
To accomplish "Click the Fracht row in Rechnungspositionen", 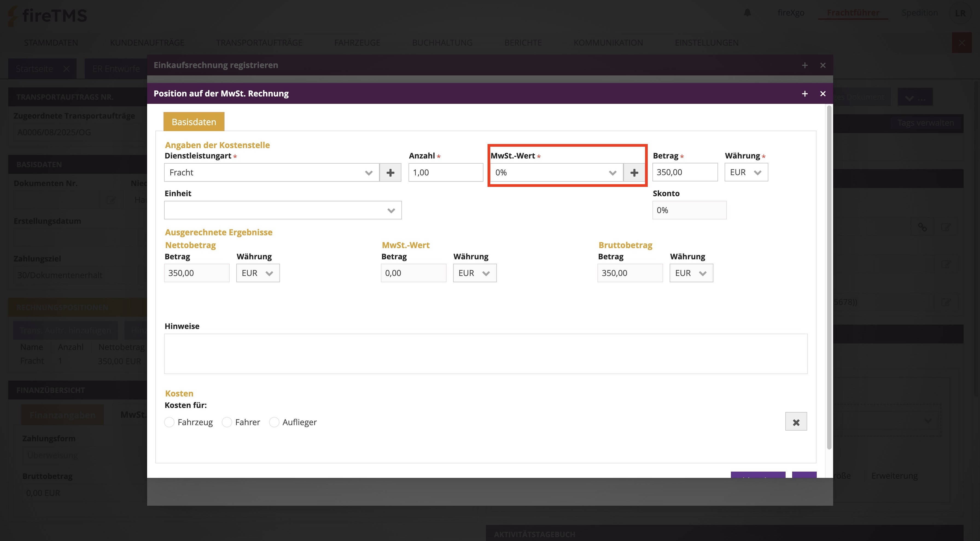I will tap(81, 361).
